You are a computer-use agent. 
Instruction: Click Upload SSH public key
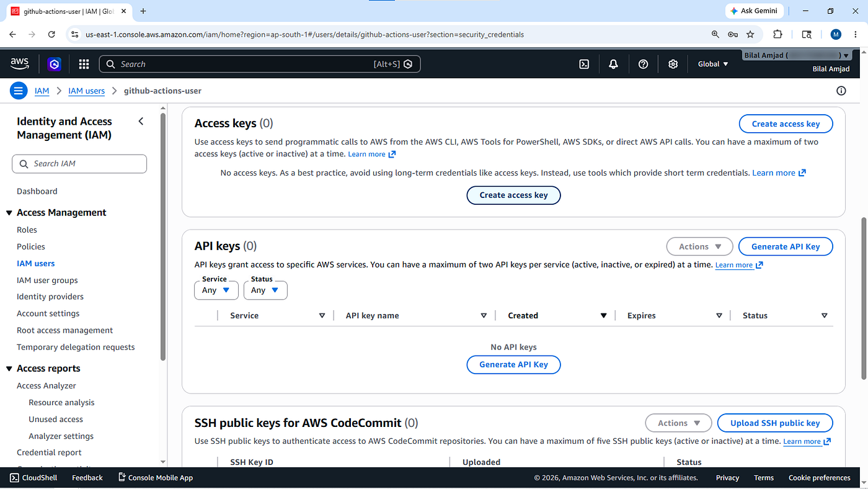point(775,423)
